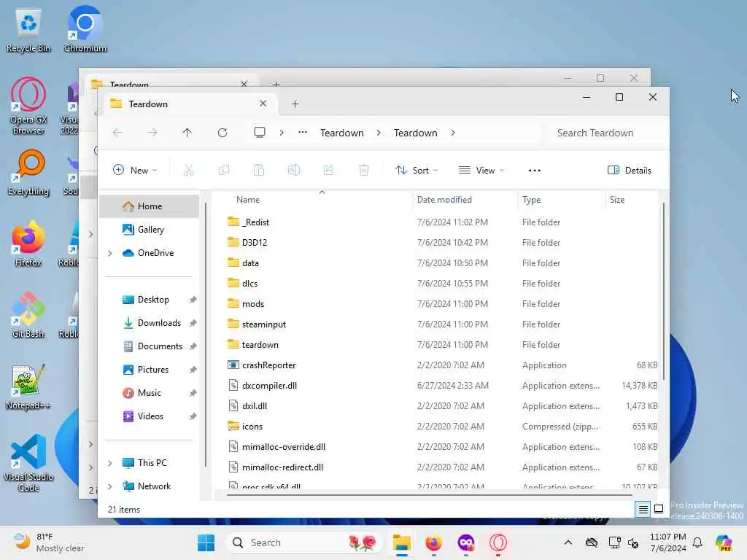Navigate forward with the Forward arrow
The height and width of the screenshot is (560, 747).
[x=152, y=133]
